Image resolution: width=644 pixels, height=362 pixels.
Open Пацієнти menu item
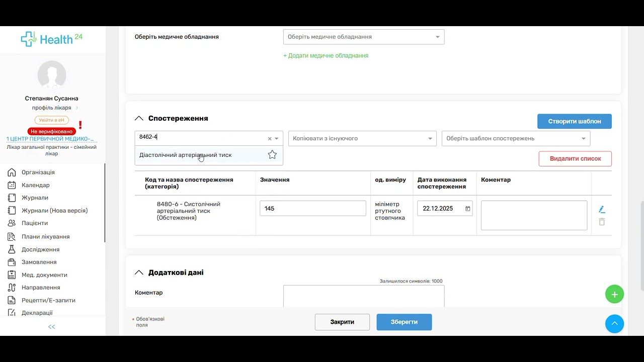[x=35, y=223]
